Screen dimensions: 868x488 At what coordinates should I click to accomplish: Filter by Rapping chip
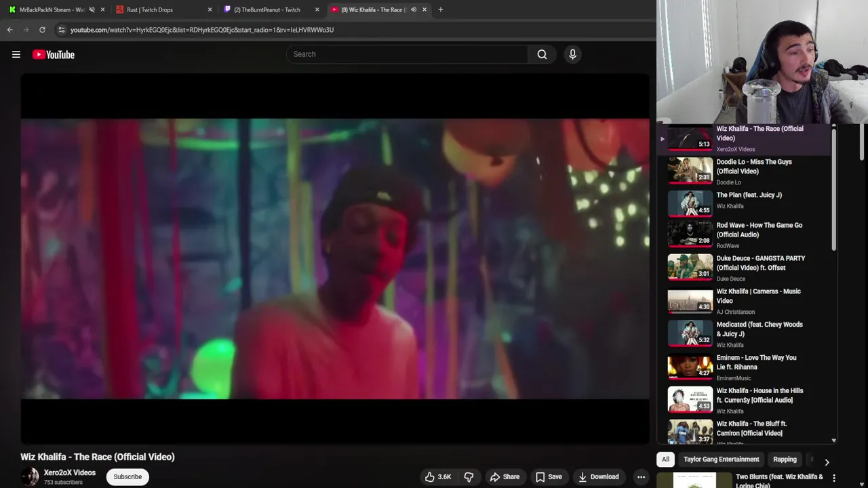tap(785, 460)
